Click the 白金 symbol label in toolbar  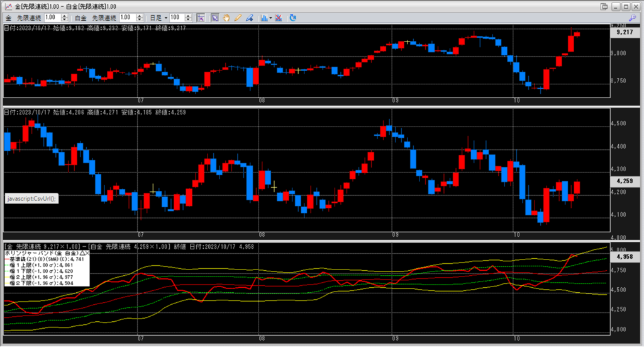(82, 18)
